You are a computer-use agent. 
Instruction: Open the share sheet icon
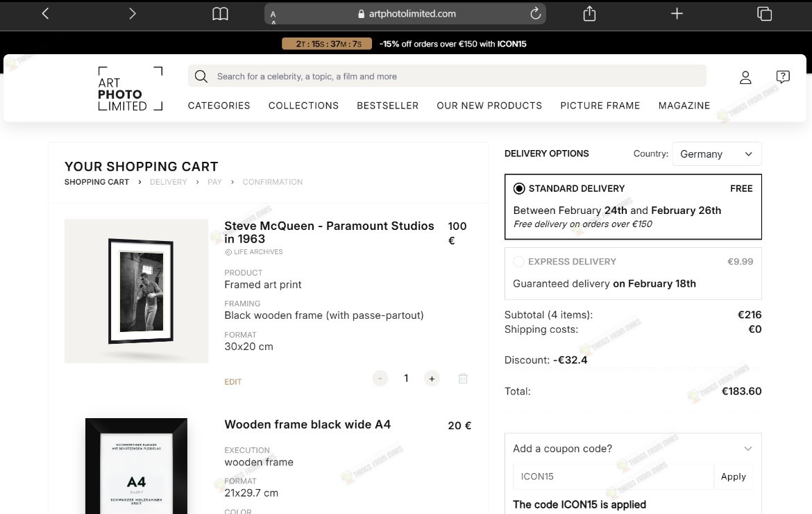tap(589, 13)
